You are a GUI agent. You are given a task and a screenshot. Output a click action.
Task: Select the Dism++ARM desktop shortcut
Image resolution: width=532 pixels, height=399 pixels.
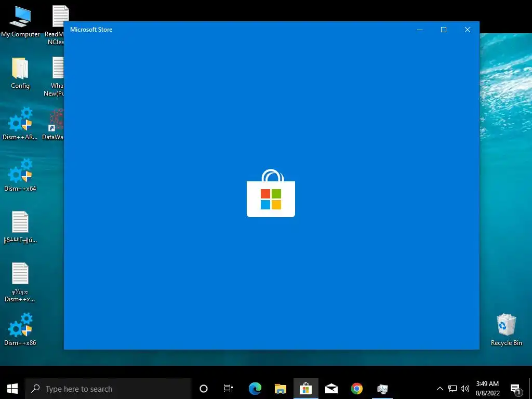pos(20,124)
